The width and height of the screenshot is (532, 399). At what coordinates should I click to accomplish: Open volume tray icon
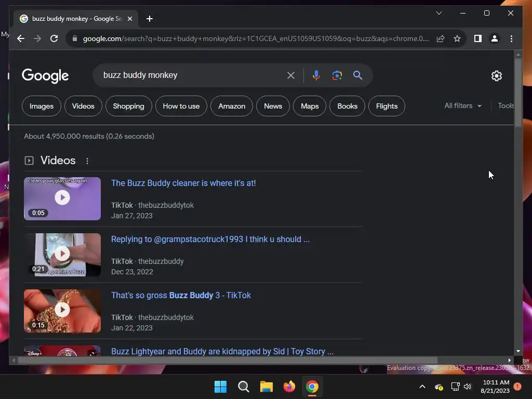click(x=468, y=387)
